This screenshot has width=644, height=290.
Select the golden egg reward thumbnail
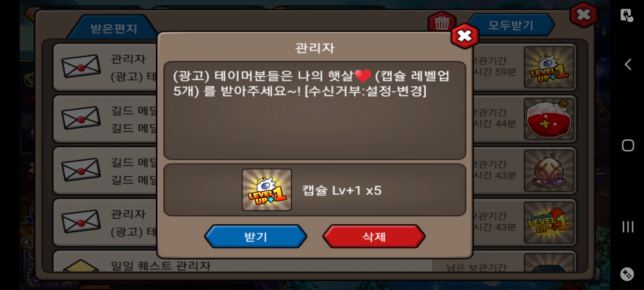point(549,171)
